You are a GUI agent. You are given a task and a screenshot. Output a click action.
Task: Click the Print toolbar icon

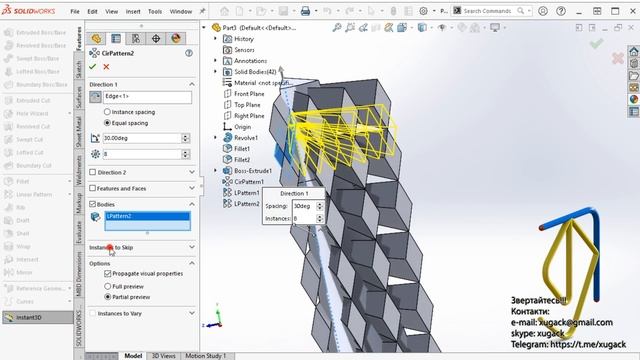point(305,11)
